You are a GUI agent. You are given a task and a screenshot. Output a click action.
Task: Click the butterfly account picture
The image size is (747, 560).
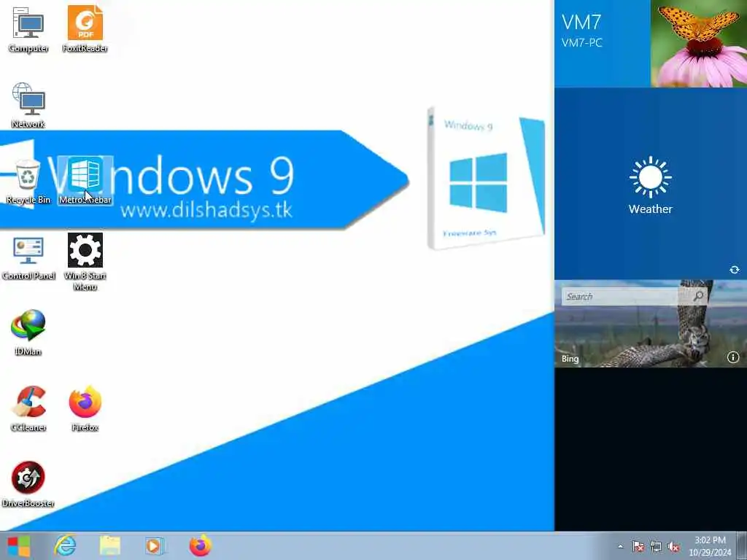click(699, 44)
